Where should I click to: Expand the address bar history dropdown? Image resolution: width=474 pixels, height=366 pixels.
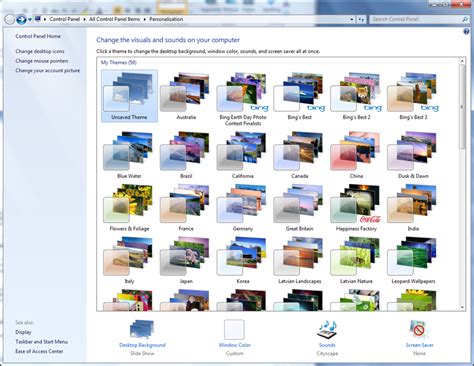(x=352, y=19)
